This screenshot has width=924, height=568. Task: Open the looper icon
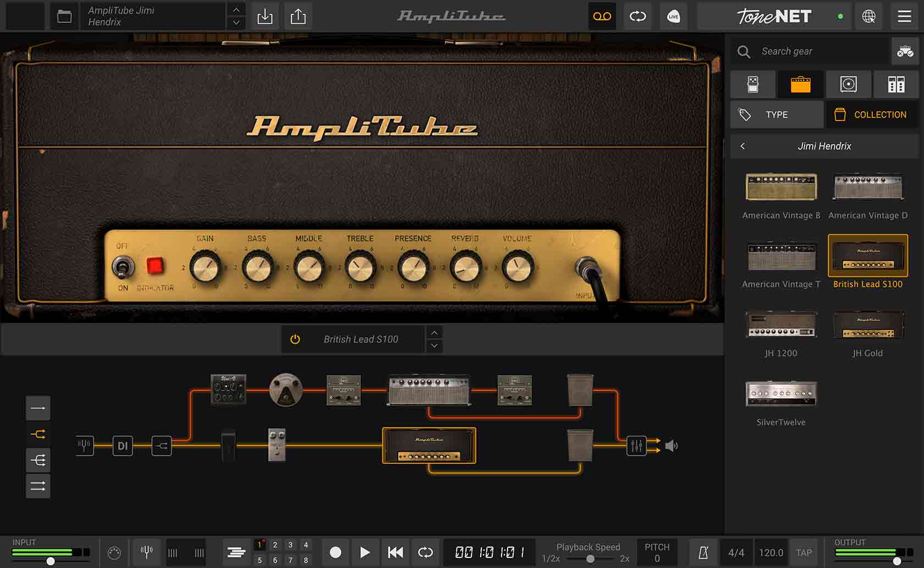point(638,17)
